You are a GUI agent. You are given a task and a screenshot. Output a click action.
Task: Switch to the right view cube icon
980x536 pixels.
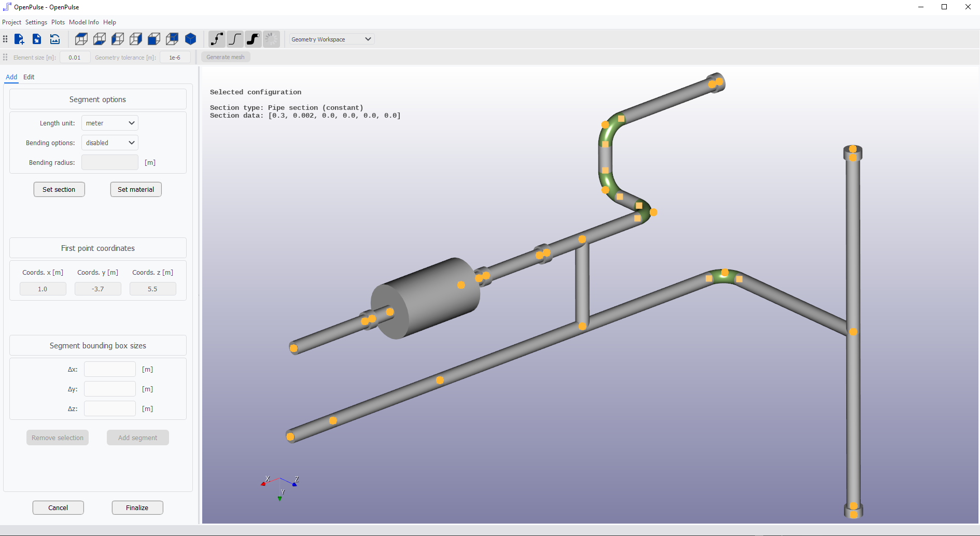click(x=135, y=39)
